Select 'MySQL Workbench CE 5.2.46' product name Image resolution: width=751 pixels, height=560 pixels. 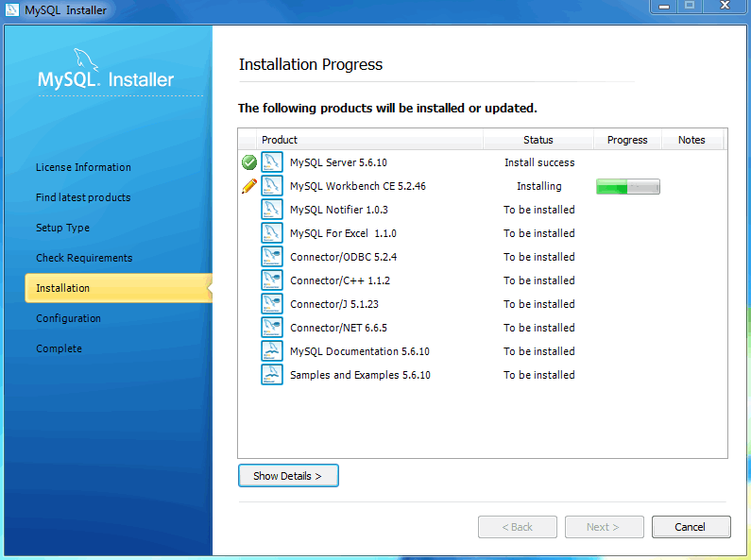358,186
